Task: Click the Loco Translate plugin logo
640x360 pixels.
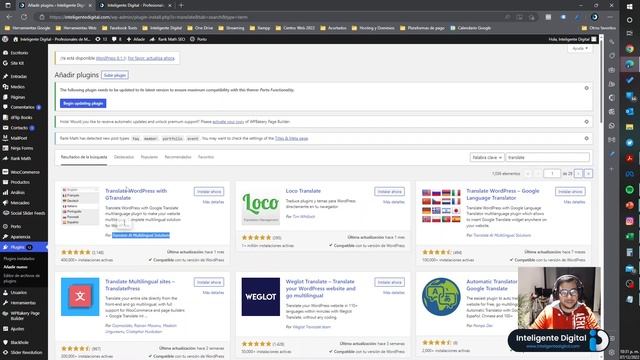Action: [261, 207]
